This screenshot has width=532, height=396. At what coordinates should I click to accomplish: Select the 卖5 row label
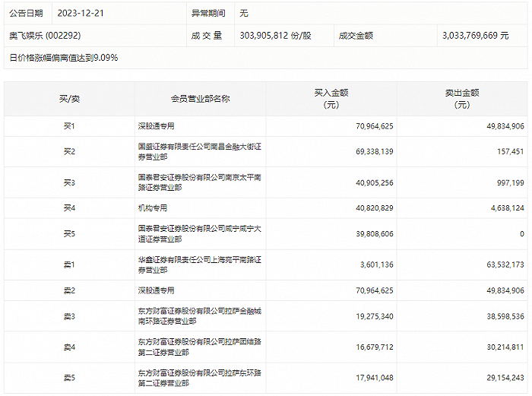(x=70, y=378)
